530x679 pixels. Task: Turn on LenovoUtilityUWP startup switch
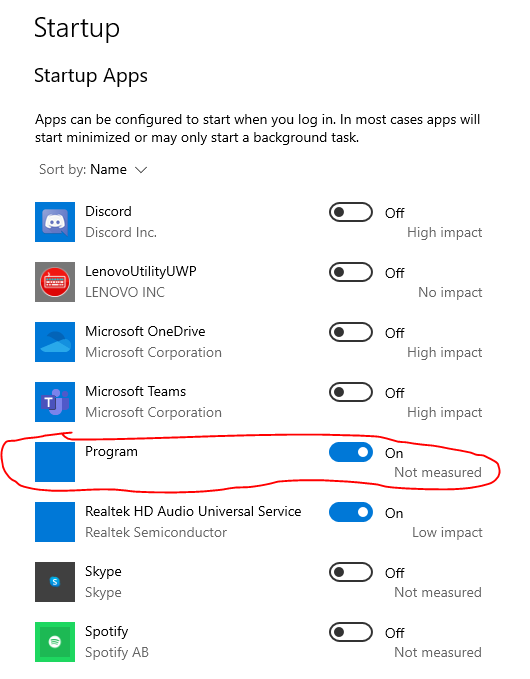pos(351,272)
